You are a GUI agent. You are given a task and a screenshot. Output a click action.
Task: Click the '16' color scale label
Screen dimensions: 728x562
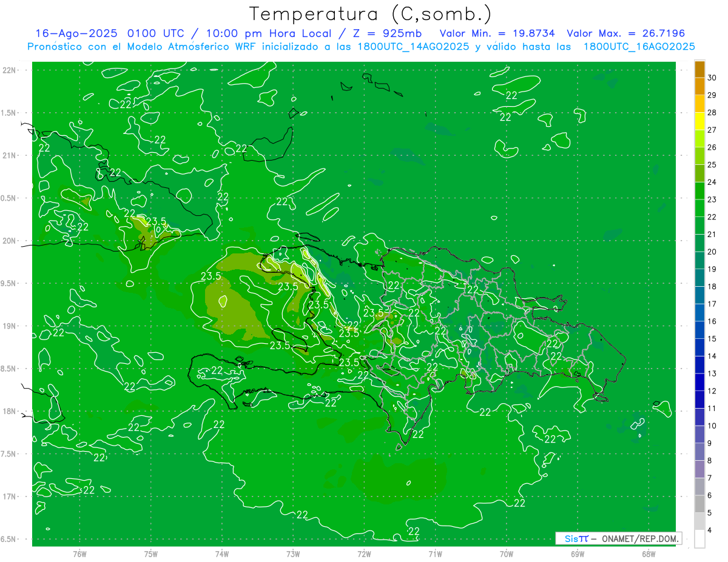(x=712, y=321)
